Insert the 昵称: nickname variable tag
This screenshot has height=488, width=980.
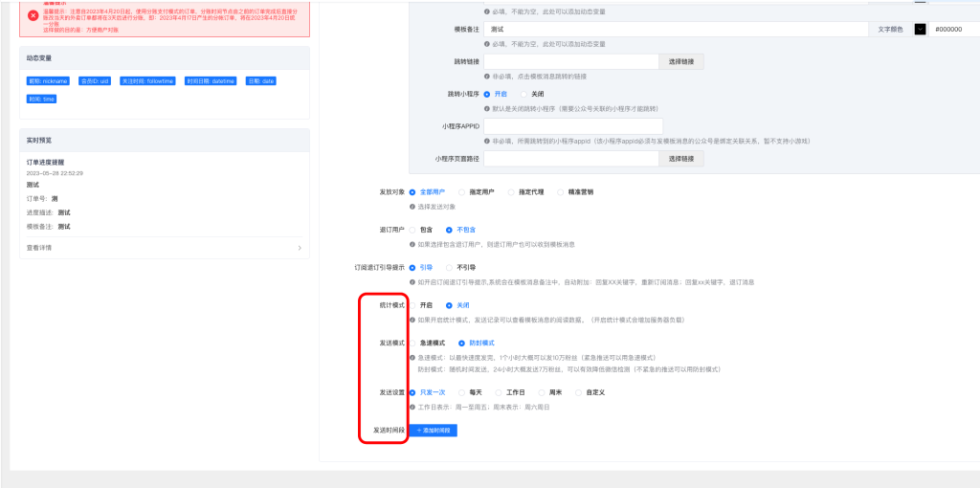(x=48, y=81)
